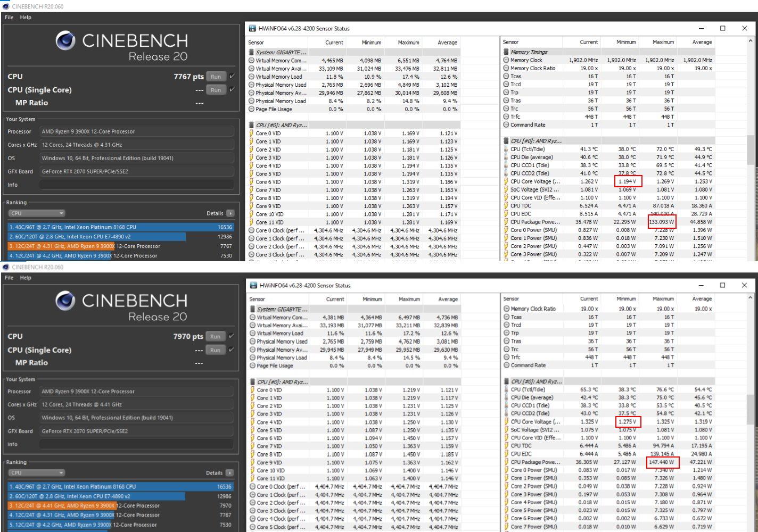This screenshot has width=758, height=532.
Task: Open File menu in the Cinebench window showing 7970 pts
Action: [9, 278]
